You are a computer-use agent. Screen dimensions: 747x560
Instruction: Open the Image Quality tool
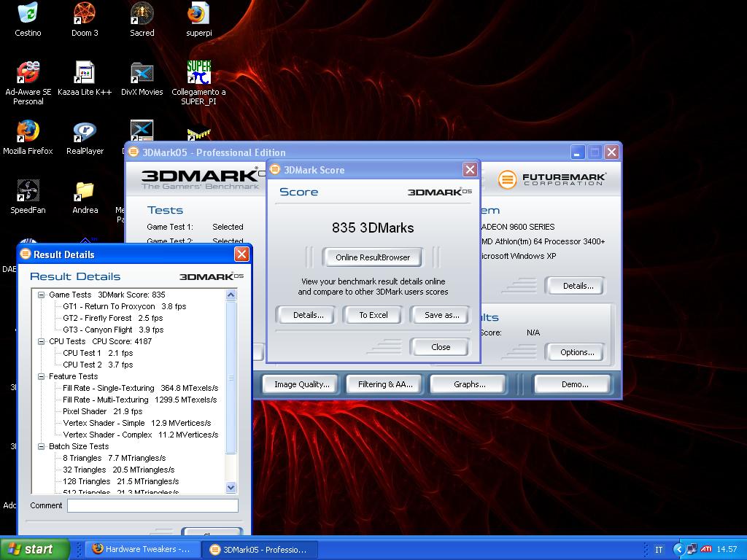[x=301, y=384]
